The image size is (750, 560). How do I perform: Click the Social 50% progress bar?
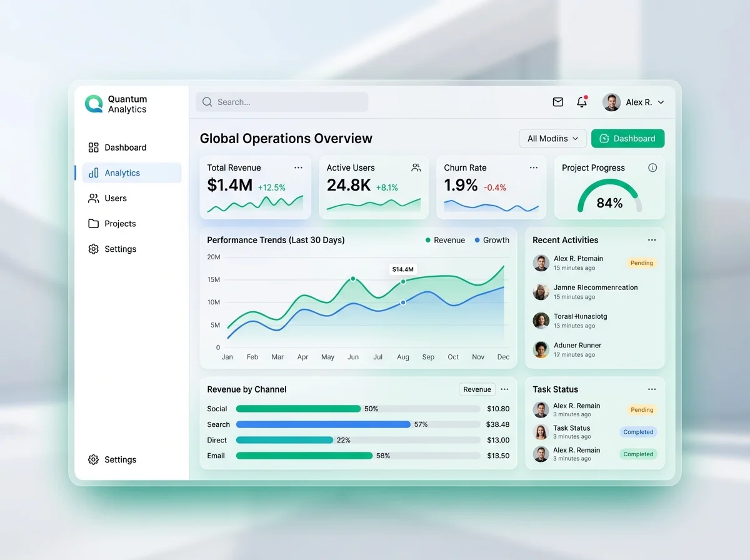358,409
